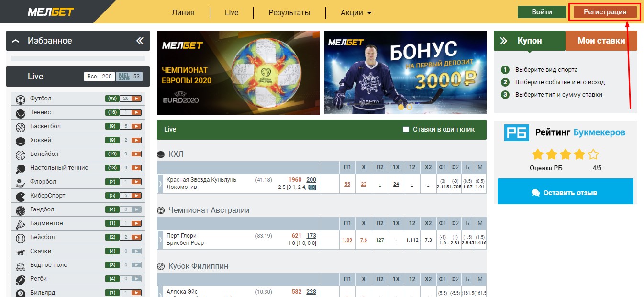This screenshot has height=297, width=644.
Task: Click the Регистрация button
Action: [605, 12]
